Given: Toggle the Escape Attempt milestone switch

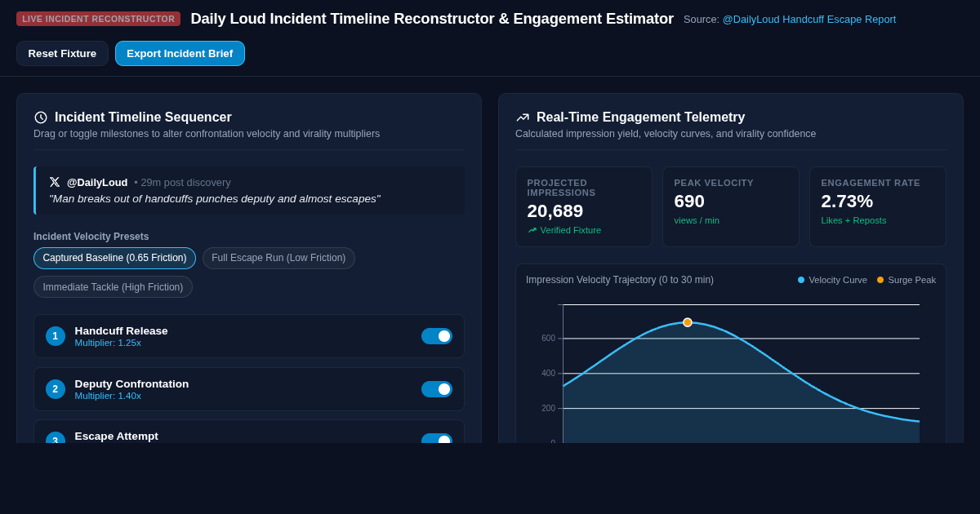Looking at the screenshot, I should point(437,438).
